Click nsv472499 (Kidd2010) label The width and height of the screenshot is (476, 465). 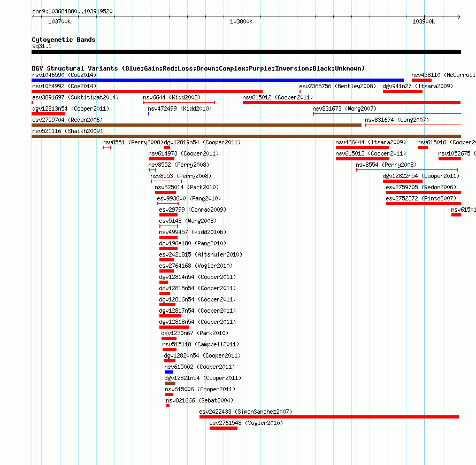(x=180, y=108)
